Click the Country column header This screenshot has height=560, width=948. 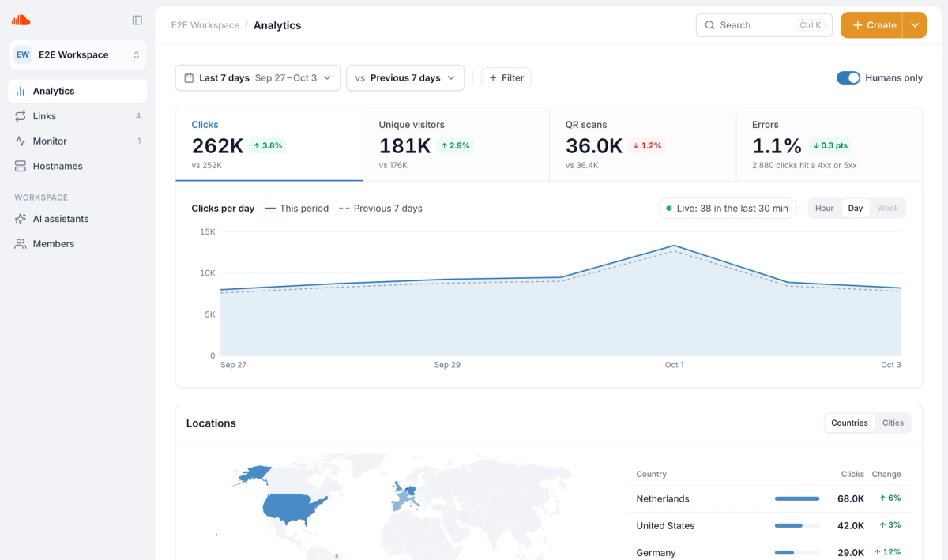pos(651,475)
